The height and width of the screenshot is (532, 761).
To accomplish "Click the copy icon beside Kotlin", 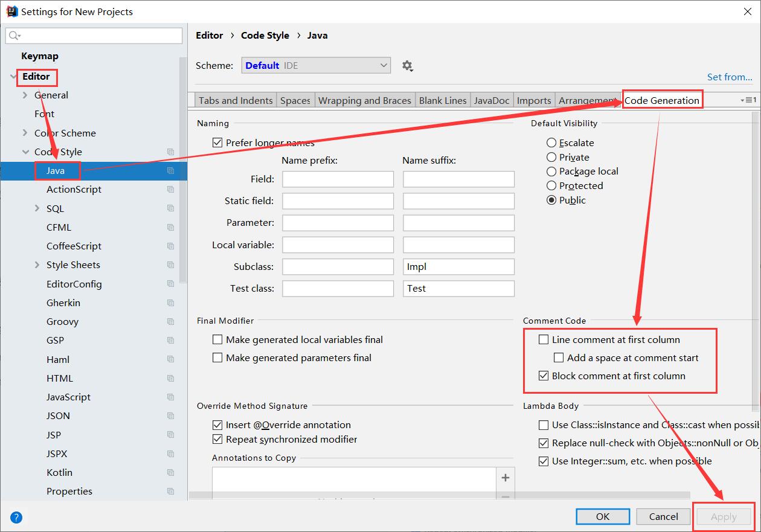I will point(171,472).
